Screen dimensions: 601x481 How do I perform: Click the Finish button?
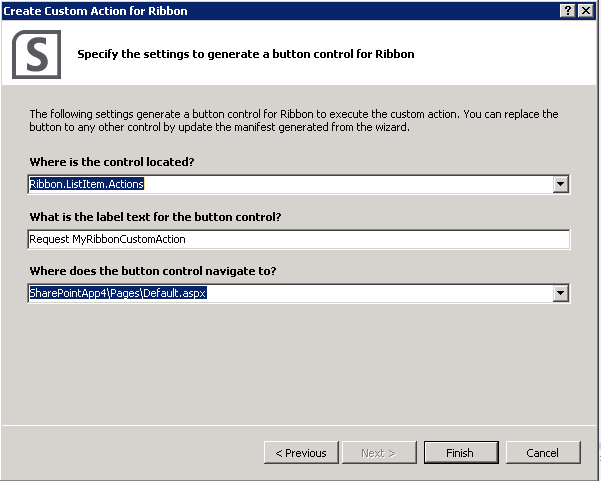[461, 453]
